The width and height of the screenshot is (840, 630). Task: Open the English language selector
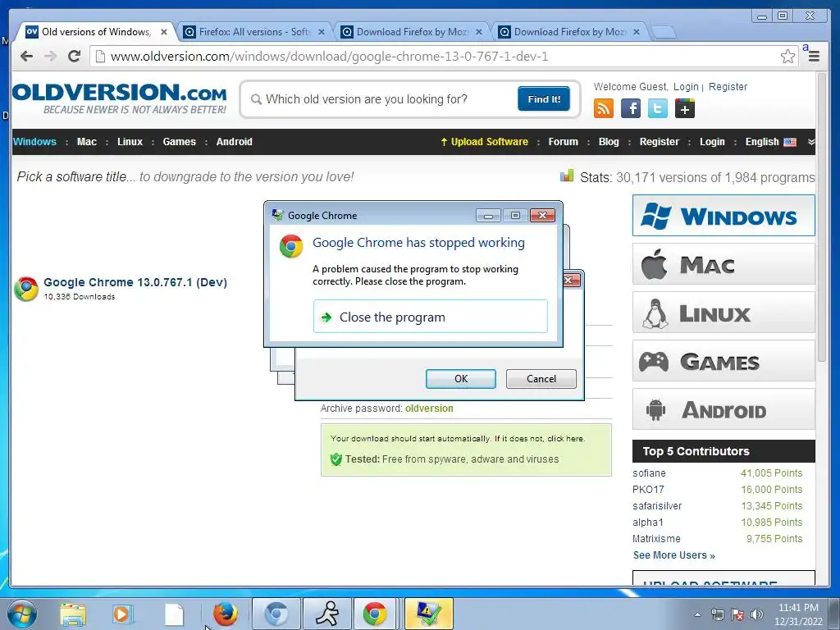(x=770, y=142)
